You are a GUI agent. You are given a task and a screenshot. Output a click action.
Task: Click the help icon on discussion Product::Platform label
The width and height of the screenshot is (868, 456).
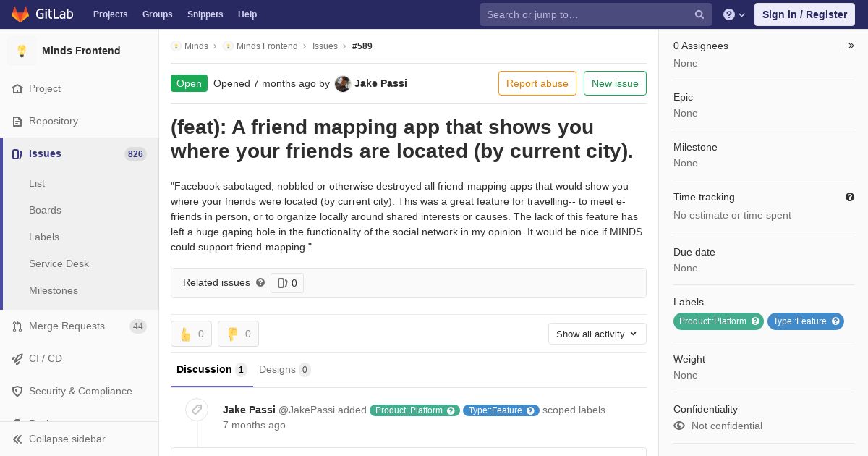click(451, 410)
